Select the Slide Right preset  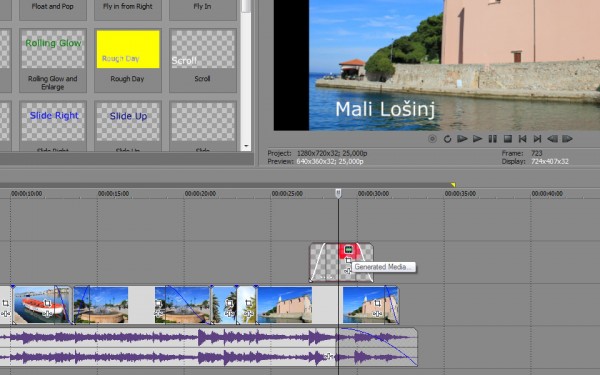coord(53,126)
